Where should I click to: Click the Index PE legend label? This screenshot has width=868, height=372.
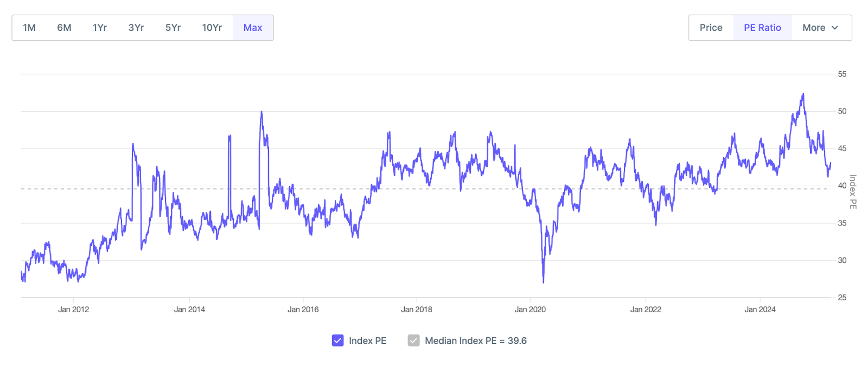[x=367, y=341]
